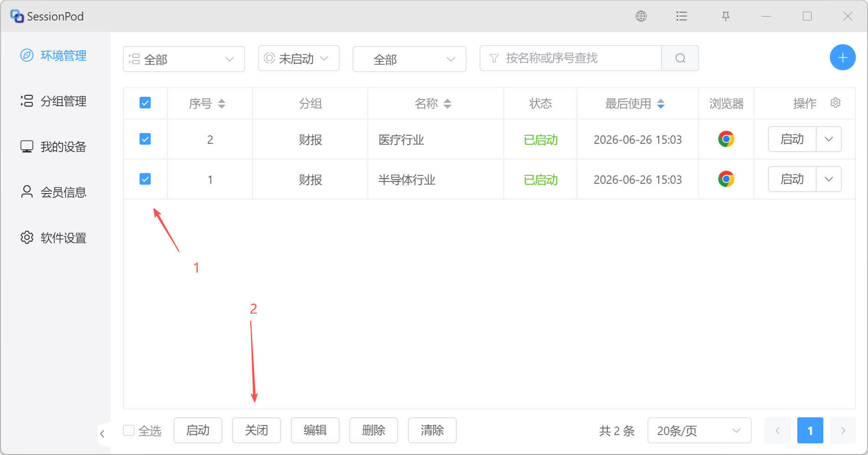Toggle the header select-all checkbox
868x455 pixels.
[145, 103]
